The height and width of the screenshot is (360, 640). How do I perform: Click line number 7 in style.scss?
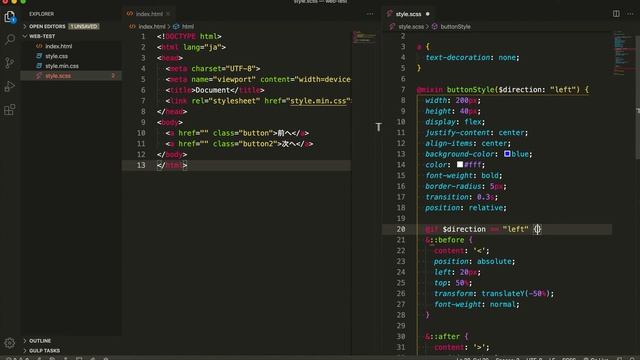403,89
